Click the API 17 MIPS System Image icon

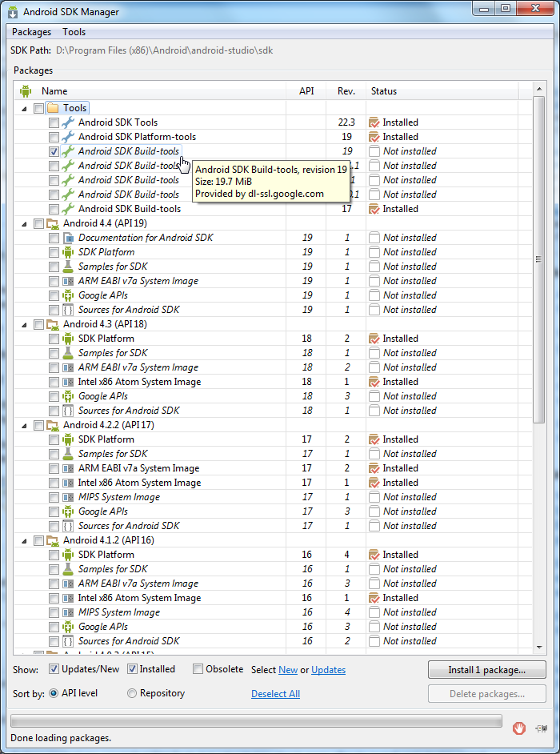coord(68,497)
